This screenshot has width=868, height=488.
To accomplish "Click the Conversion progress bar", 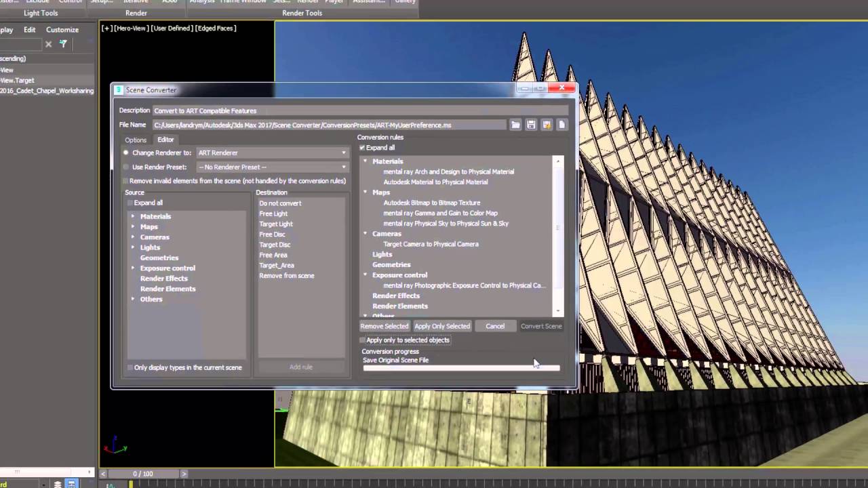I will 462,368.
